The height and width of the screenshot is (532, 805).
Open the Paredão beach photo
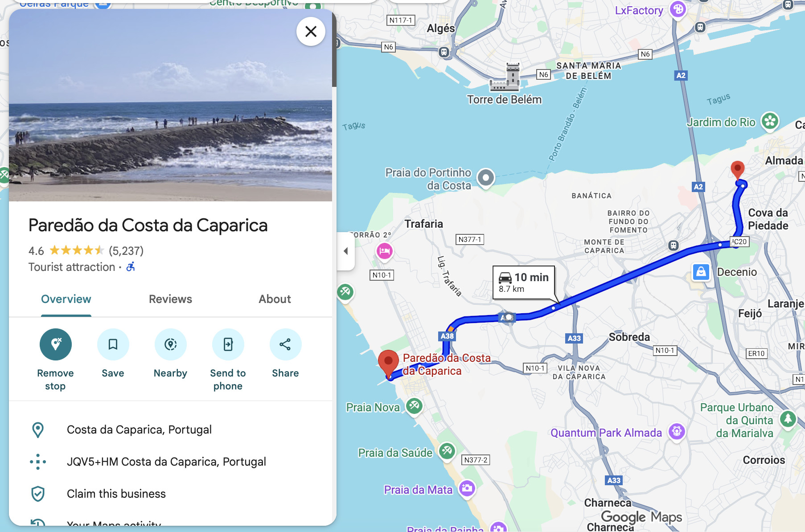(x=170, y=105)
